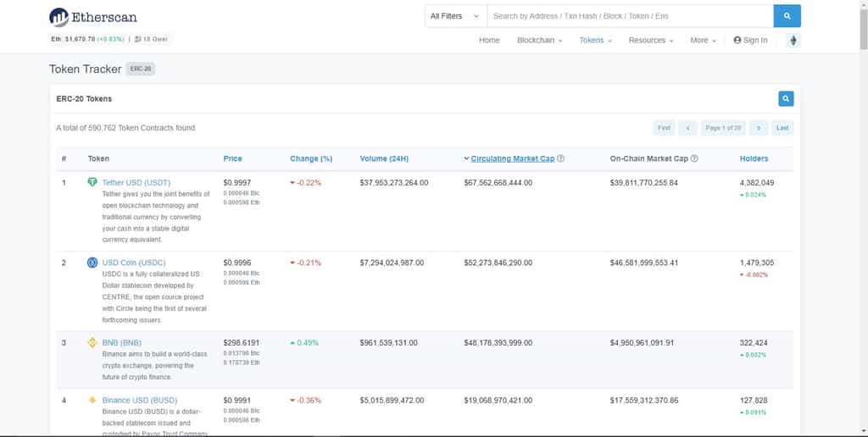Go to the next page arrow

pyautogui.click(x=759, y=128)
